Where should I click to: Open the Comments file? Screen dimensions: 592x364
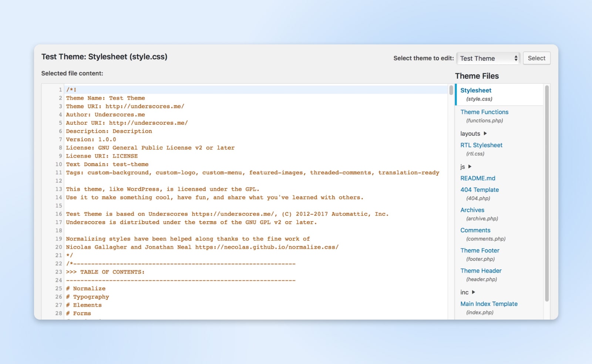click(475, 230)
